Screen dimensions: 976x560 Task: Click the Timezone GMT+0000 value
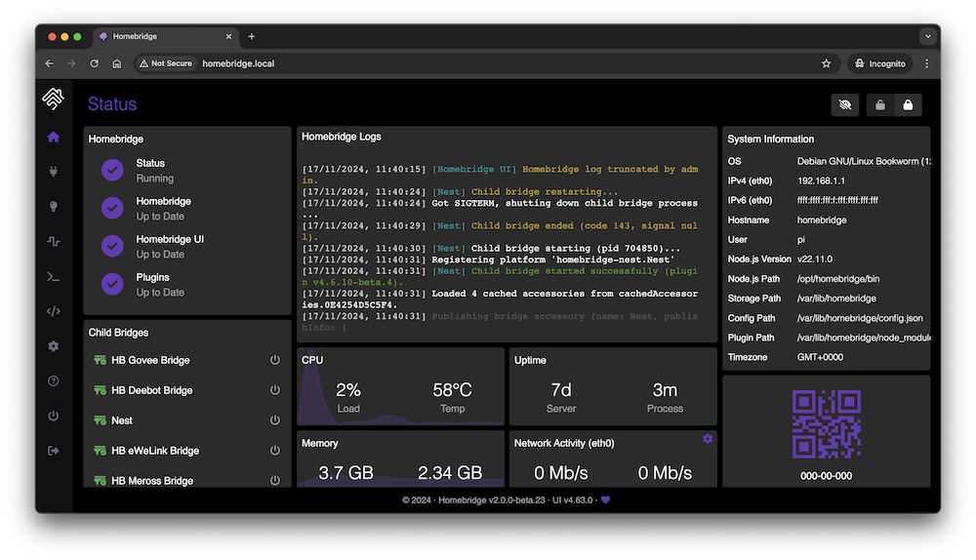pyautogui.click(x=820, y=357)
